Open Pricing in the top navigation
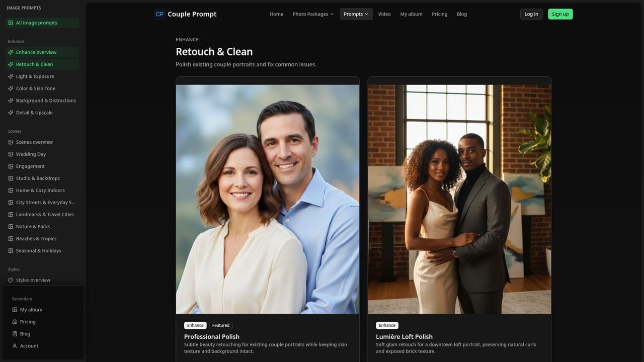Image resolution: width=644 pixels, height=362 pixels. pos(439,14)
